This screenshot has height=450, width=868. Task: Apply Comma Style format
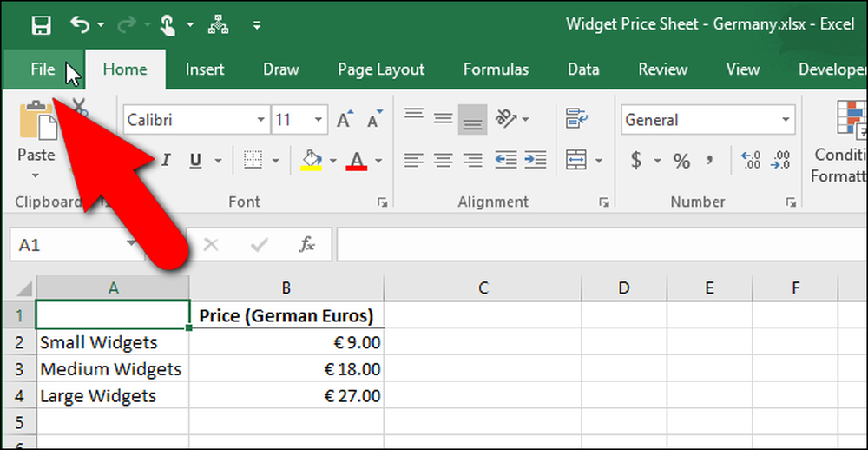(710, 161)
